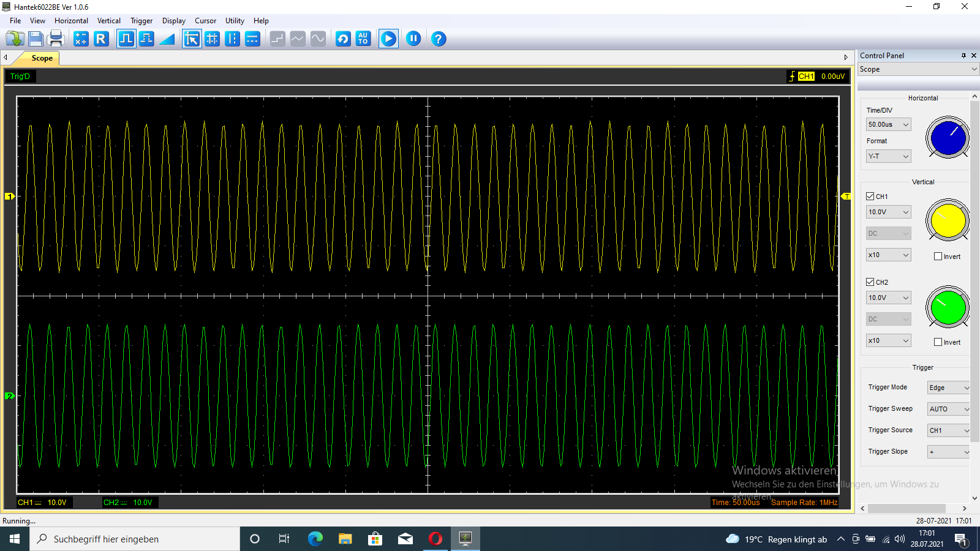This screenshot has height=551, width=980.
Task: Click the yellow CH1 ground level marker
Action: pyautogui.click(x=10, y=197)
